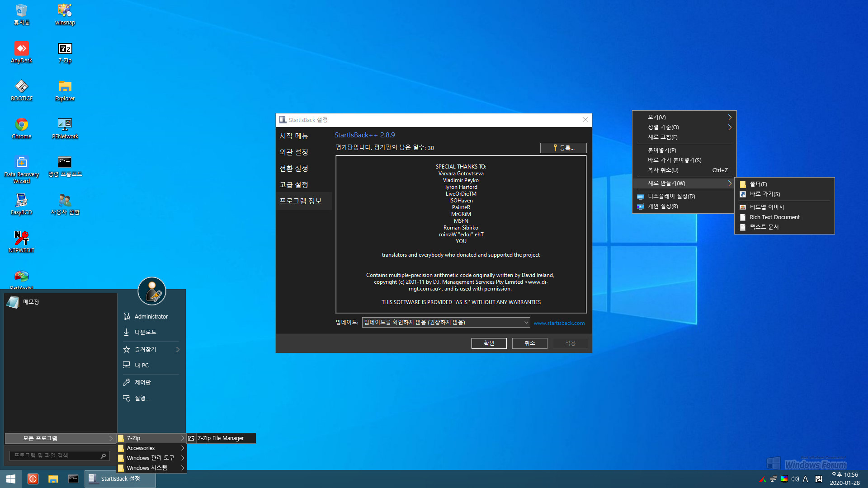Open the winsnap desktop icon

click(x=65, y=14)
